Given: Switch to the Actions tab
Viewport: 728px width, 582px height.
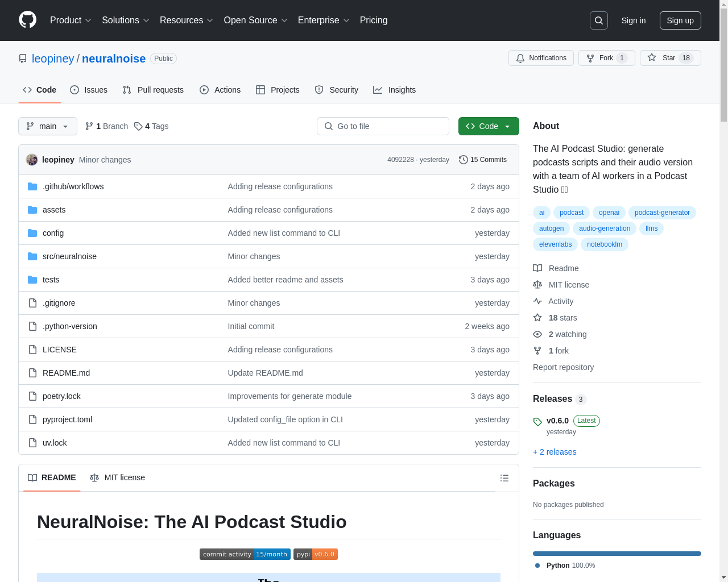Looking at the screenshot, I should point(220,90).
